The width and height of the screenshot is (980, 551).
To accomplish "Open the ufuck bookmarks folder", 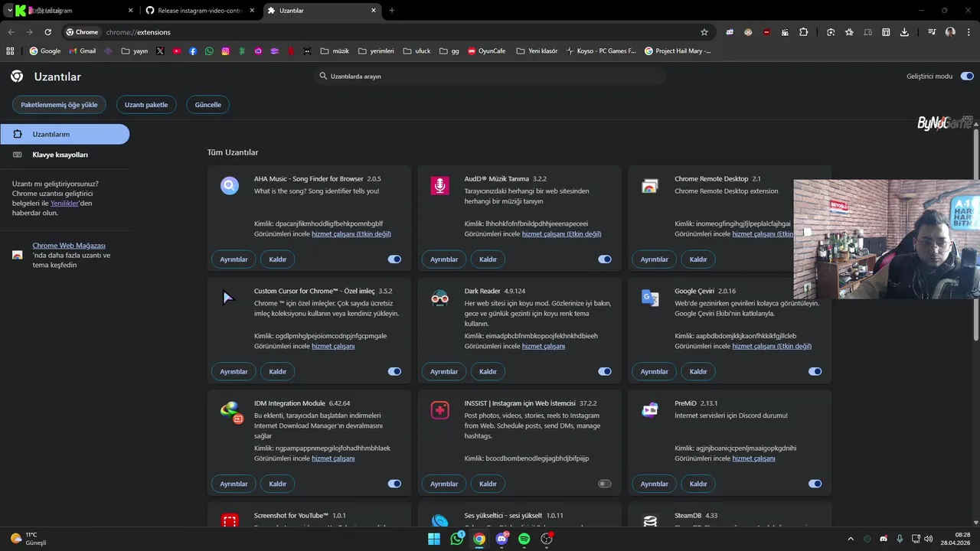I will click(416, 51).
